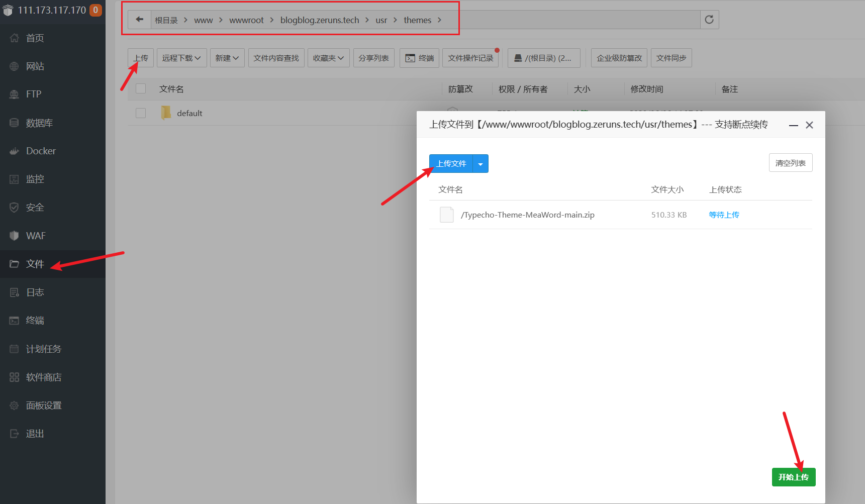Click the gear icon beside 面板设置
The image size is (865, 504).
point(14,405)
